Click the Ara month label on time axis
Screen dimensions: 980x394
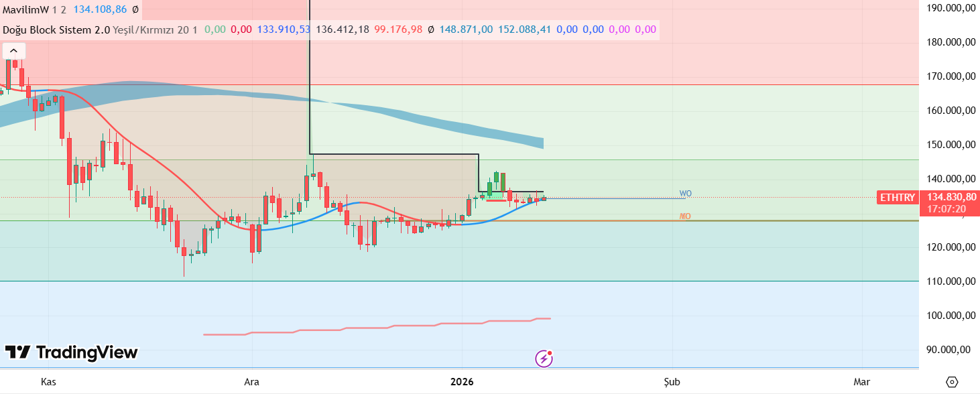pos(251,382)
